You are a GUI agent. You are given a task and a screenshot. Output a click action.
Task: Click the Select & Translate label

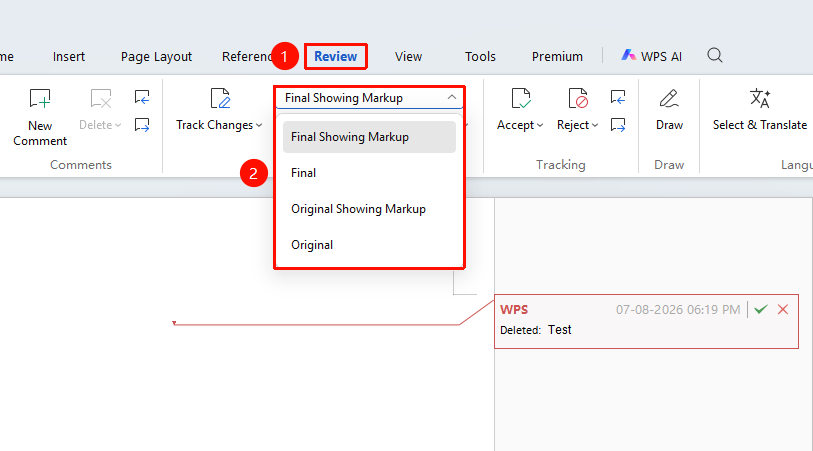tap(760, 125)
